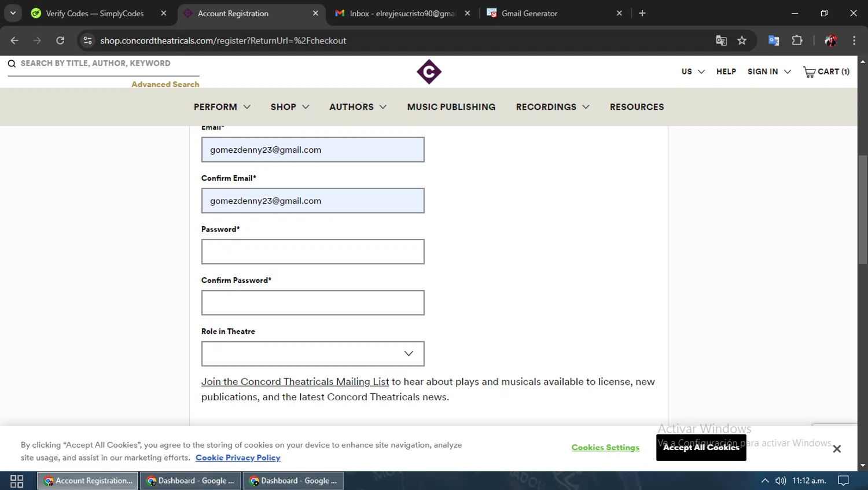868x490 pixels.
Task: Close the Gmail Generator tab
Action: point(619,13)
